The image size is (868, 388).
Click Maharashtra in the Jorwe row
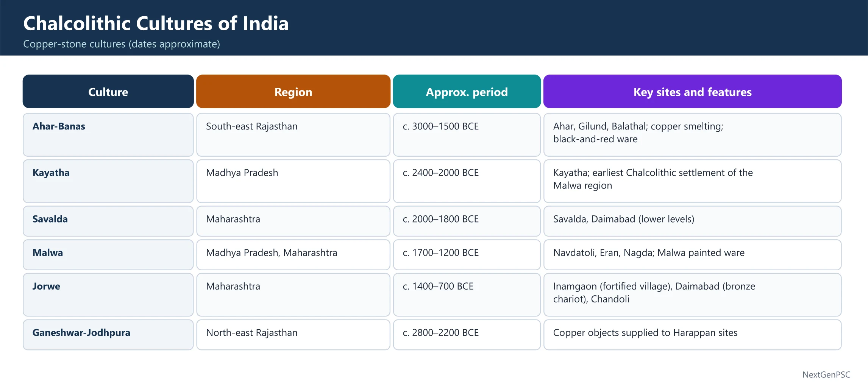pos(293,295)
